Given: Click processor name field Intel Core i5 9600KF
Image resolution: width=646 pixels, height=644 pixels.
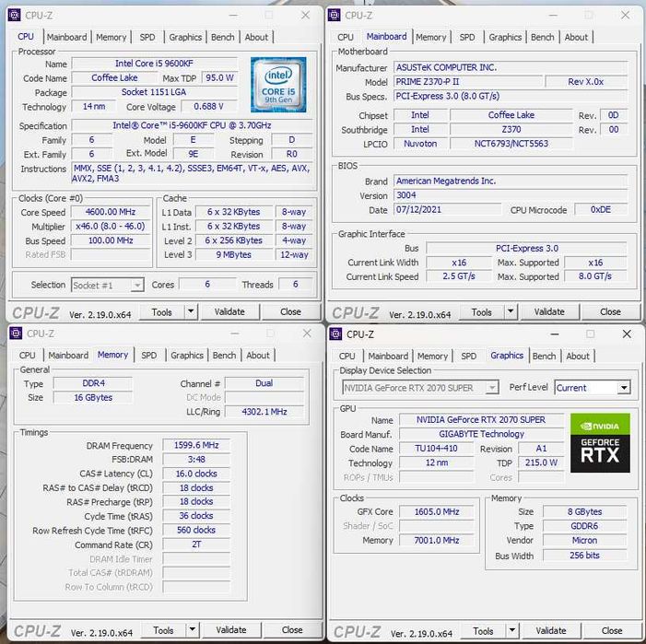Looking at the screenshot, I should click(x=155, y=64).
